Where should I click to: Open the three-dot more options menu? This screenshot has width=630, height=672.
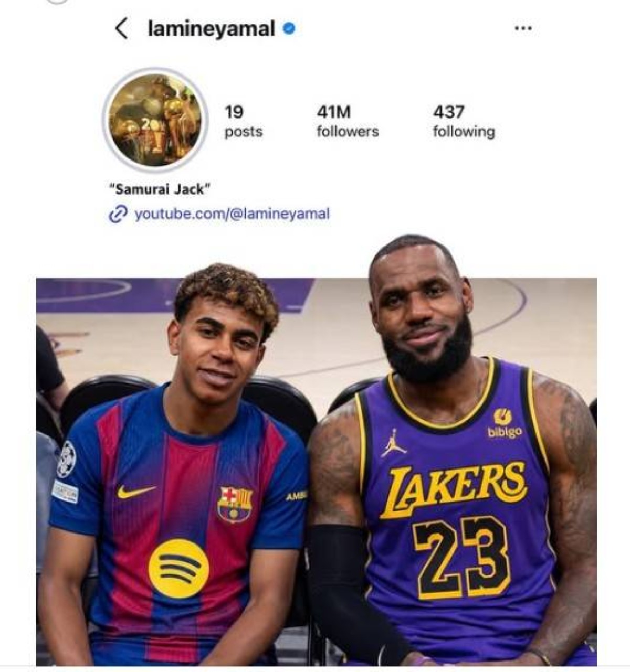click(523, 28)
